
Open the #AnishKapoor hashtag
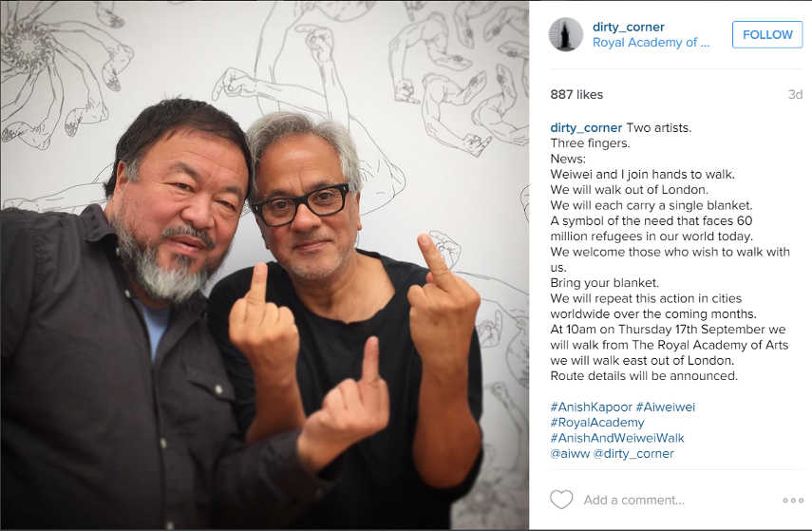[x=591, y=408]
